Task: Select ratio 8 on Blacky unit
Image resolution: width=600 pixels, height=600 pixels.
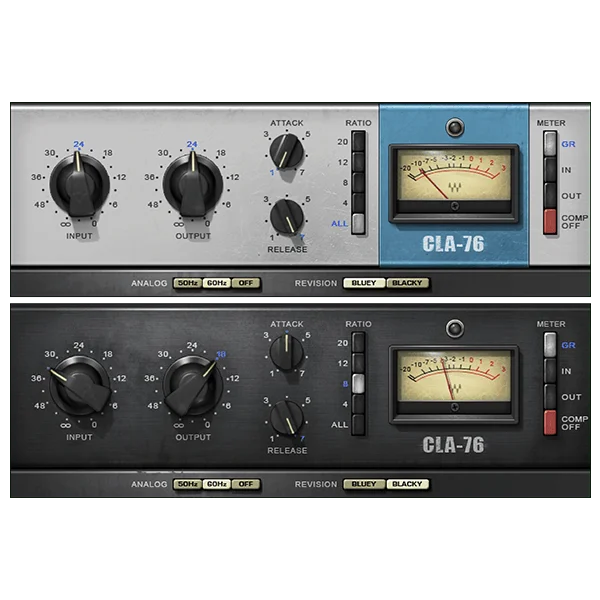Action: coord(359,384)
